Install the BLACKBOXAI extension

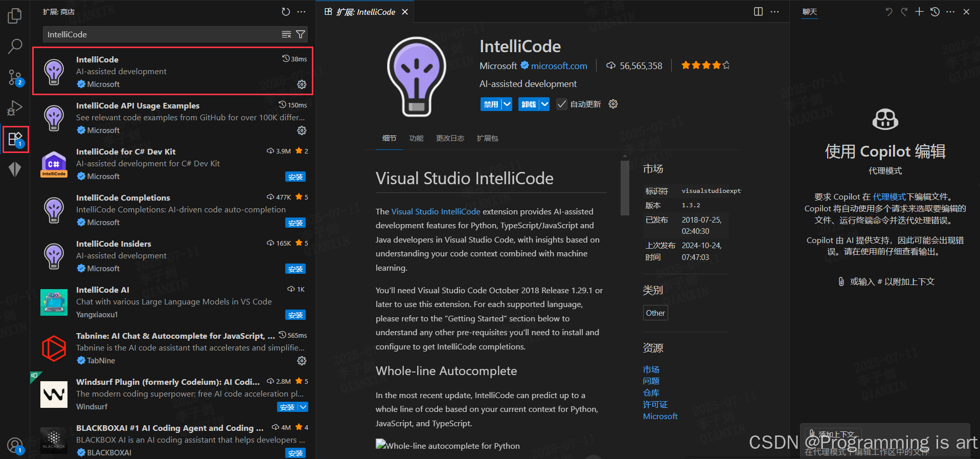(x=295, y=453)
